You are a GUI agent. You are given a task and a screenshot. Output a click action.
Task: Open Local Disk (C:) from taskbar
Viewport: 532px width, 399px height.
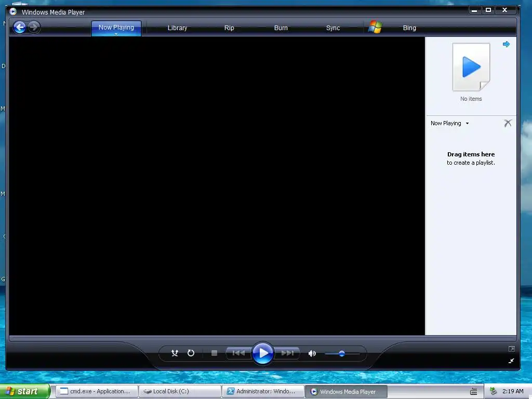(180, 391)
